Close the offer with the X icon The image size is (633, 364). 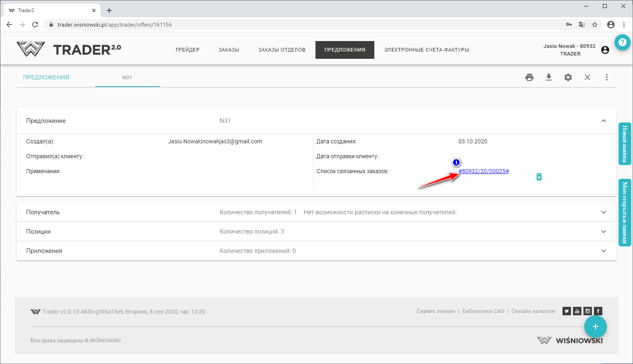(587, 77)
